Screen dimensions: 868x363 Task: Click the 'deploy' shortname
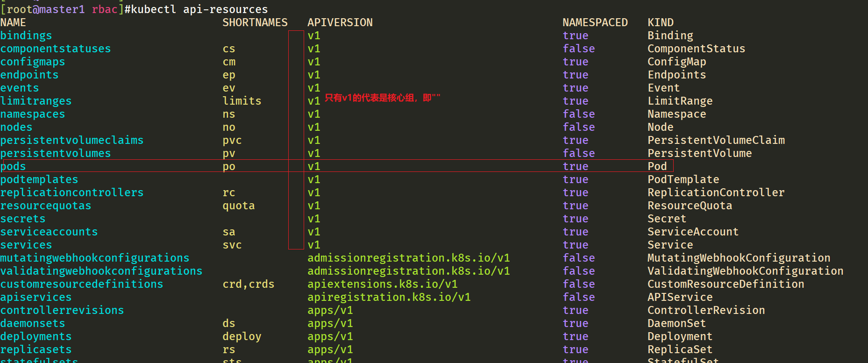(x=242, y=336)
